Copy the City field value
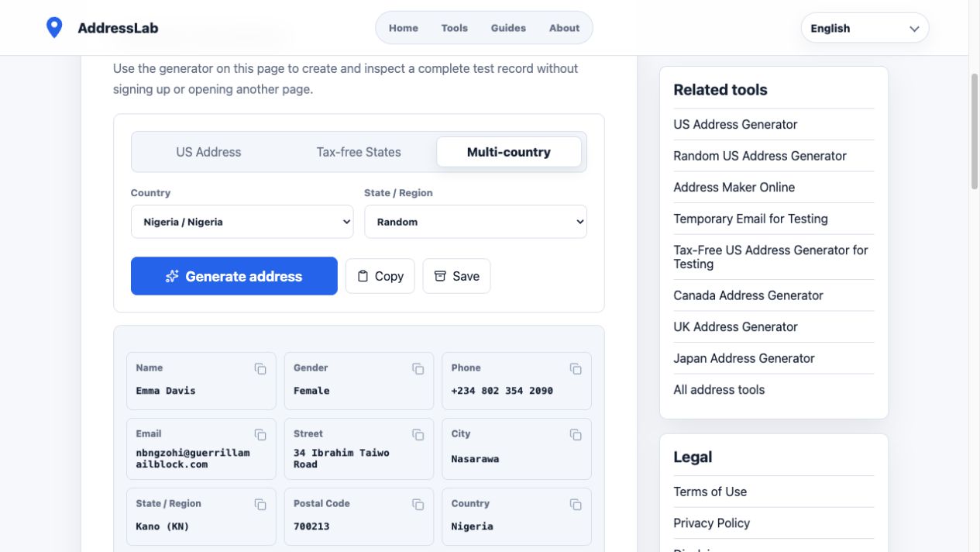 click(x=576, y=435)
